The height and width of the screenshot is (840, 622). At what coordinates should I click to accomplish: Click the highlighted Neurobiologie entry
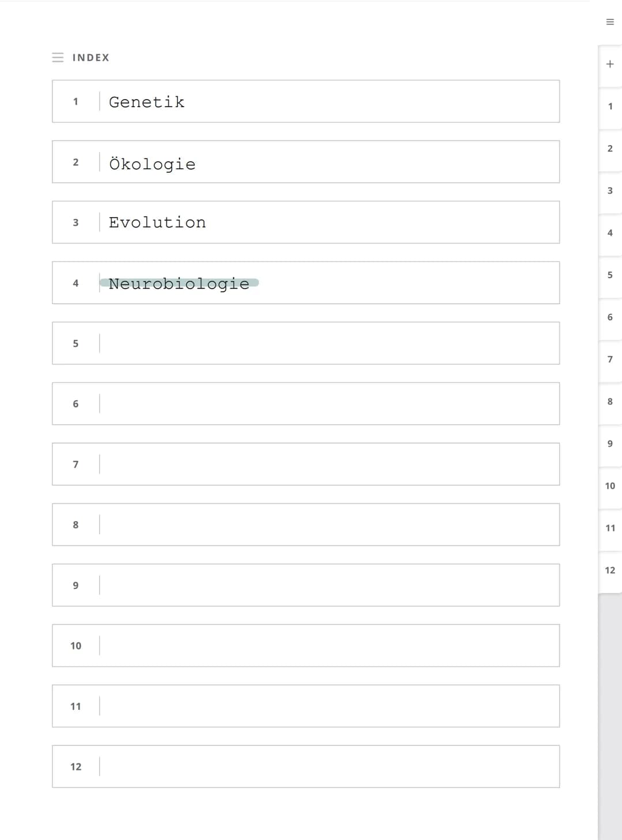(x=179, y=283)
